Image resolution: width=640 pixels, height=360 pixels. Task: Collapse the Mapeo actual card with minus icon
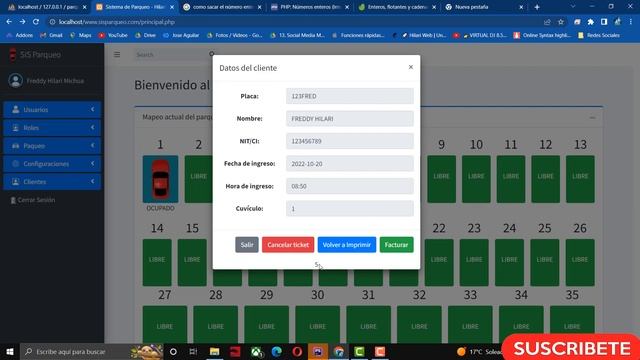592,117
